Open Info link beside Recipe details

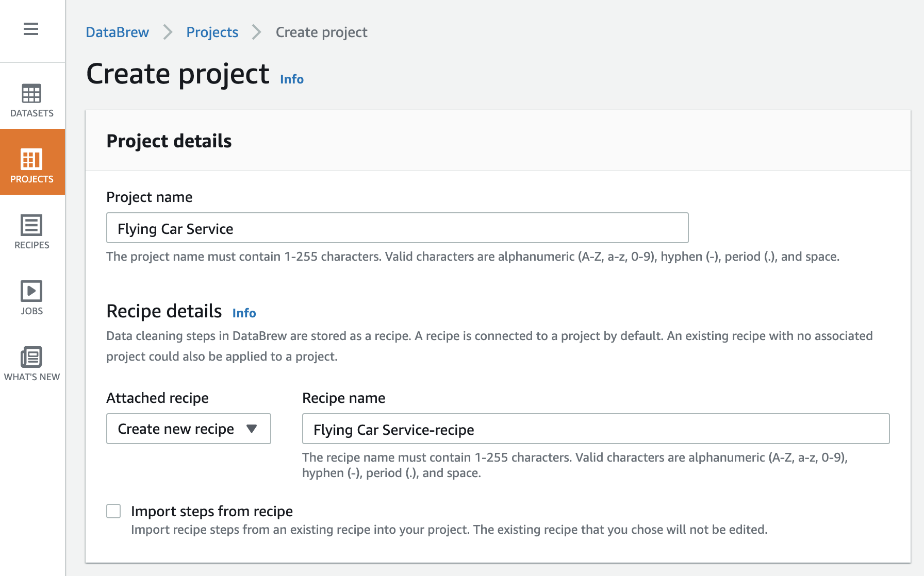coord(244,313)
